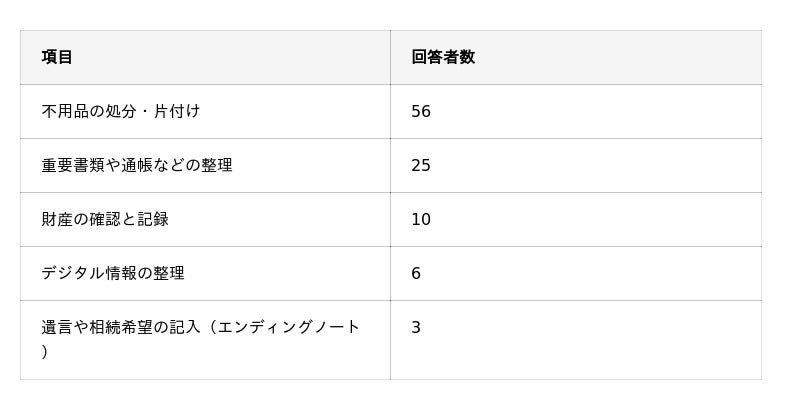Select the 不用品の処分・片付け cell

point(121,111)
